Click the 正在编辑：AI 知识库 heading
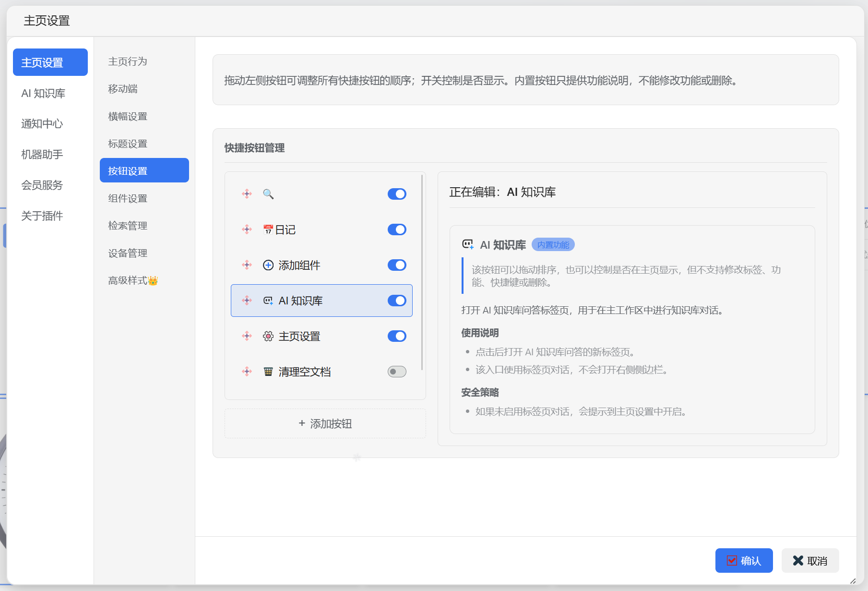The image size is (868, 591). pyautogui.click(x=502, y=192)
